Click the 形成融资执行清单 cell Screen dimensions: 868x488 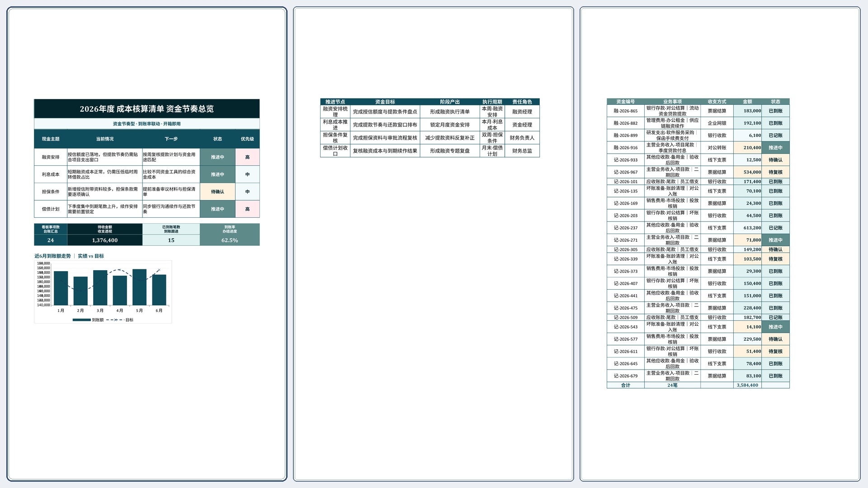(x=450, y=112)
